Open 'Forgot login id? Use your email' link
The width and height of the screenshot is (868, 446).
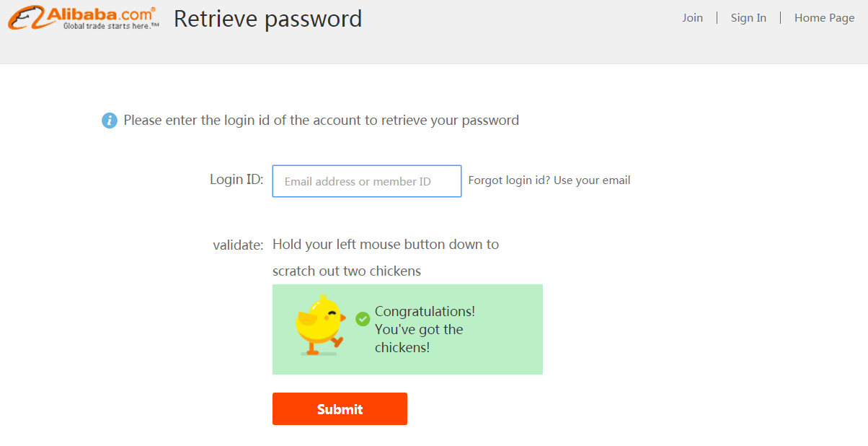pyautogui.click(x=549, y=180)
